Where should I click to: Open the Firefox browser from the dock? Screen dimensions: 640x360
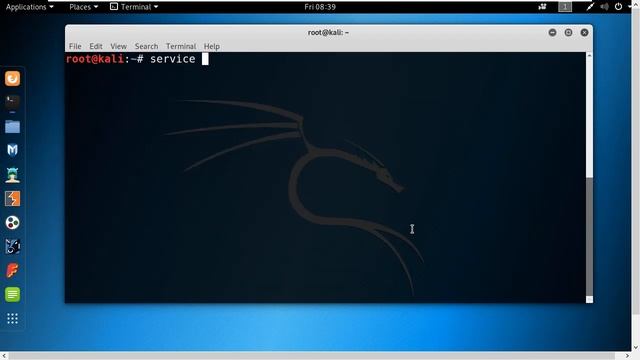pos(12,78)
